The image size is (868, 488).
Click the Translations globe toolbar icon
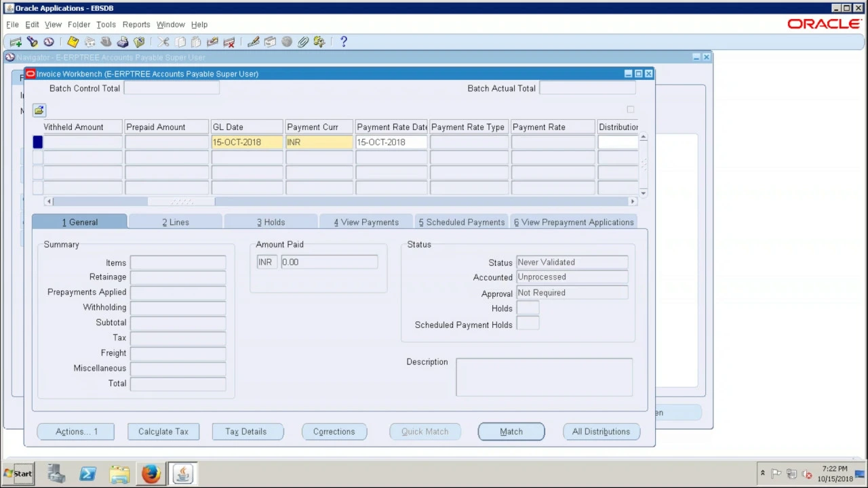point(286,42)
